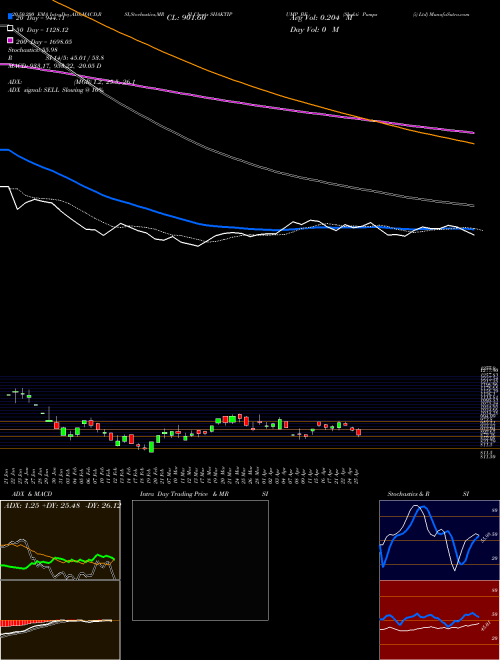500x660 pixels.
Task: Select the 'Day Vol: 0 M' text
Action: coord(314,30)
